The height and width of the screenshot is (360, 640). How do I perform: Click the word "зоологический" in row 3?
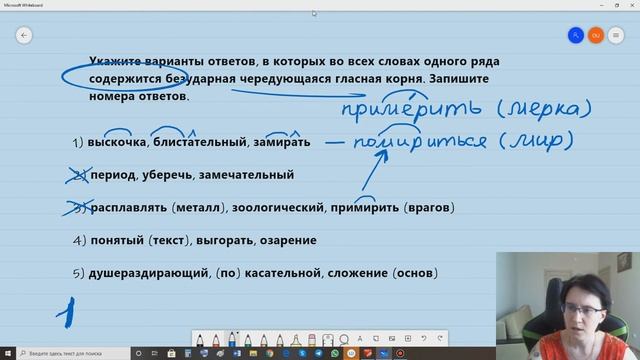(x=278, y=207)
